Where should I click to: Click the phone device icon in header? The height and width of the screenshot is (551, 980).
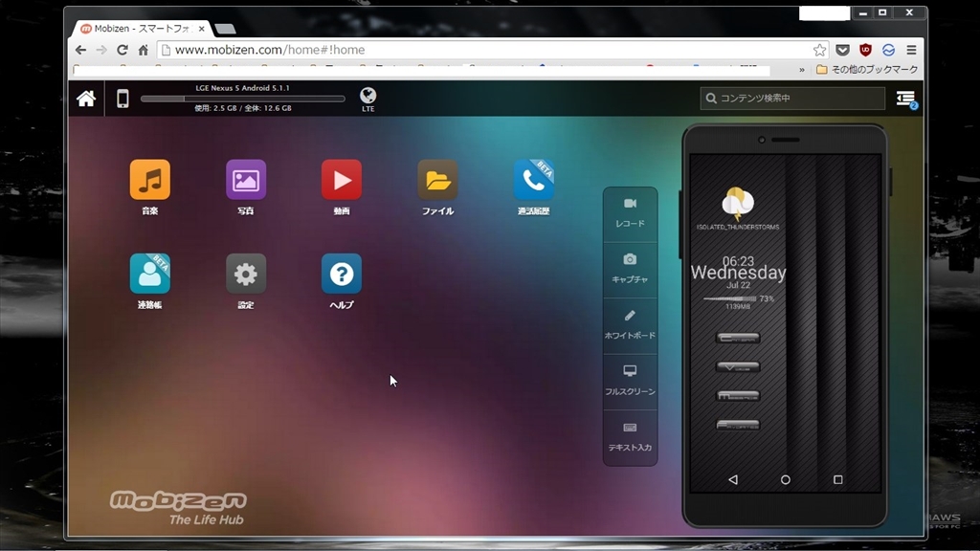pos(122,99)
